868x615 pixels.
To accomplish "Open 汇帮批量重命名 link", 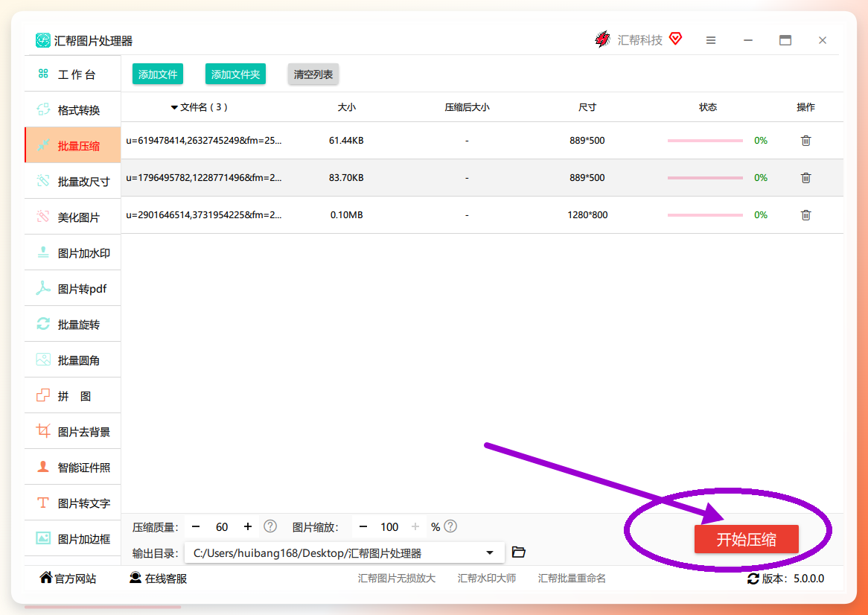I will 572,579.
